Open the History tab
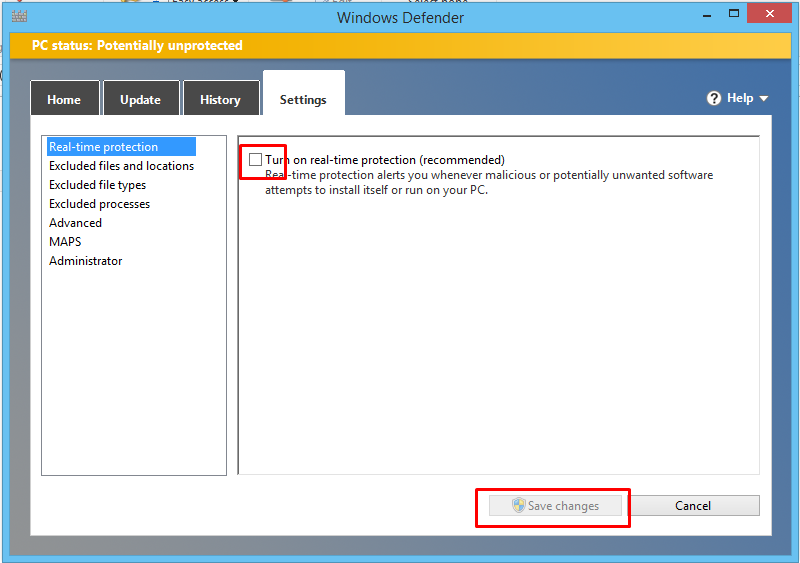This screenshot has width=800, height=563. point(220,98)
